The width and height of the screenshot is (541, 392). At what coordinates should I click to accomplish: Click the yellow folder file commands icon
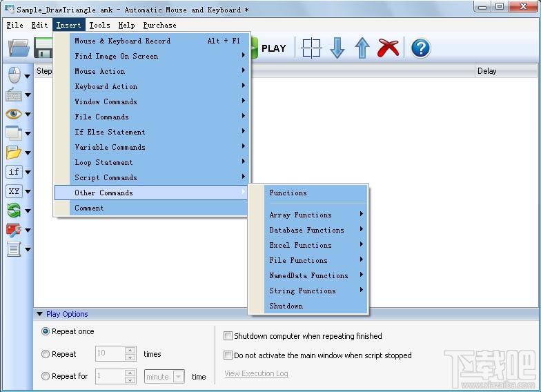click(14, 153)
